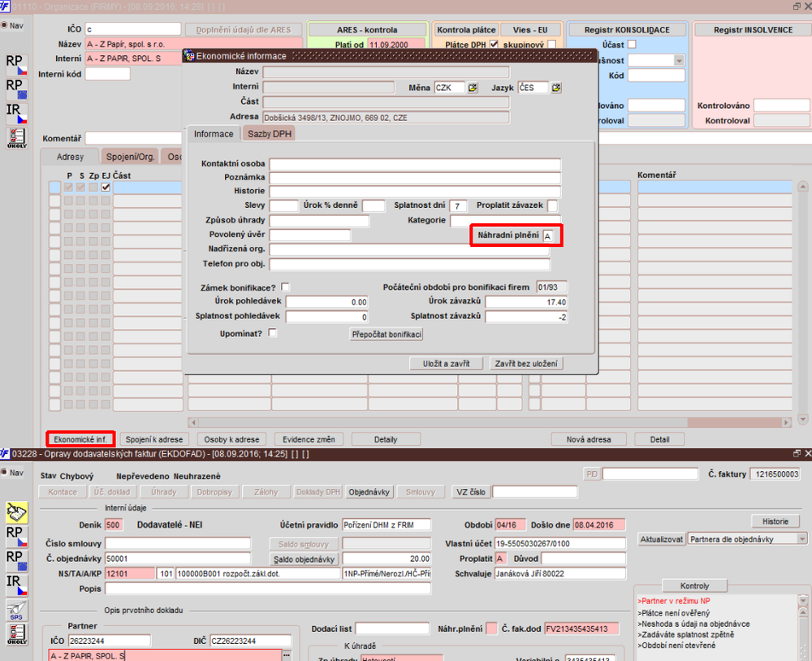Screen dimensions: 812x661
Task: Expand the dropdown in Registr KONSOLIDACE panel
Action: click(x=679, y=61)
